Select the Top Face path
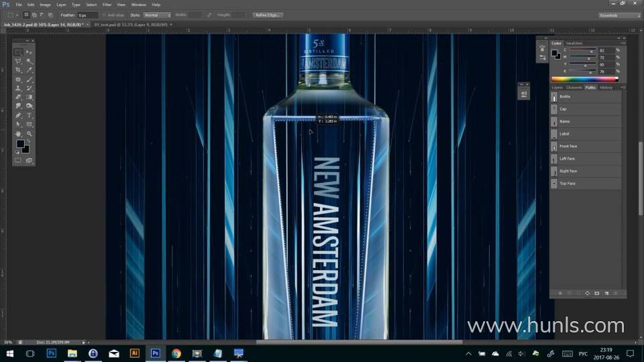Viewport: 644px width, 362px height. click(586, 184)
